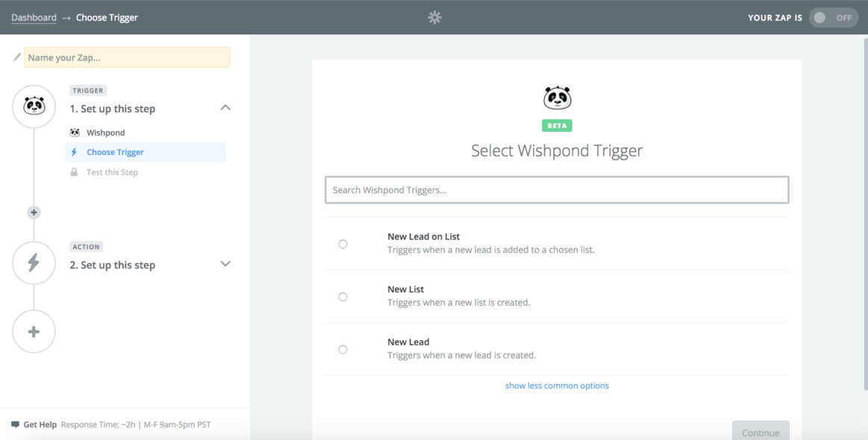Click the green BETA badge
The image size is (868, 440).
[557, 125]
